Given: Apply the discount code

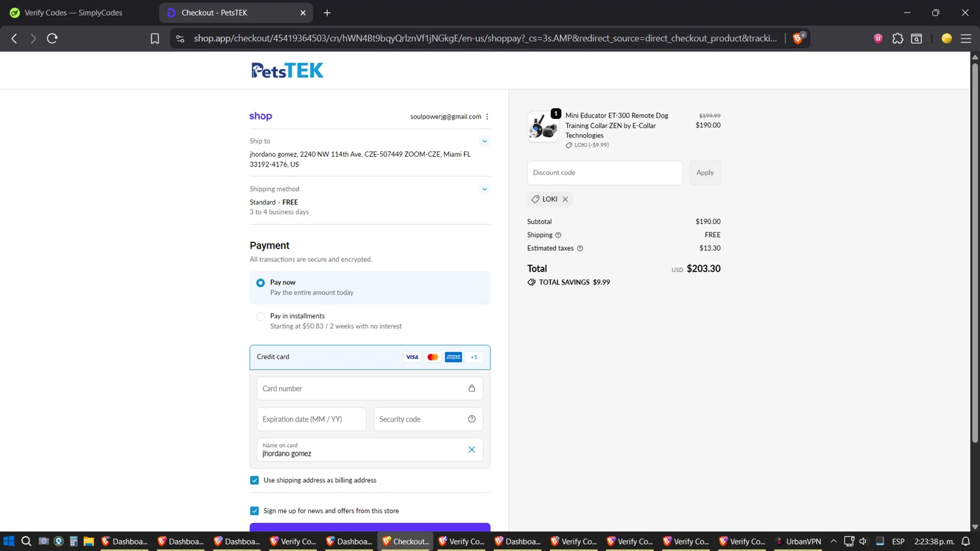Looking at the screenshot, I should coord(705,173).
